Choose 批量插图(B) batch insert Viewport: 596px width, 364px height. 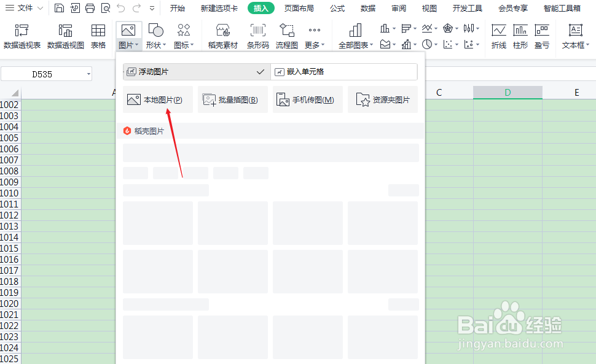click(233, 99)
